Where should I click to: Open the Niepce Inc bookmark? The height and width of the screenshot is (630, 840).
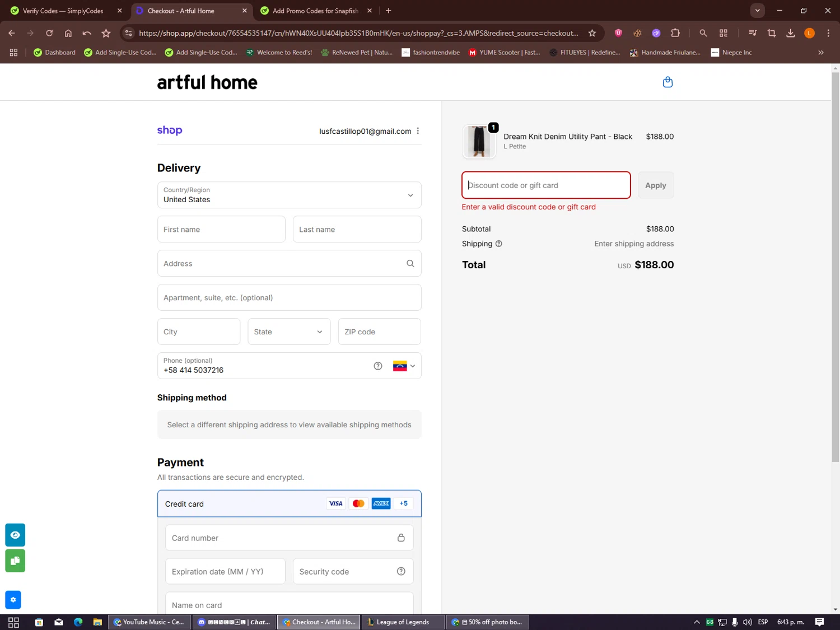pos(731,53)
